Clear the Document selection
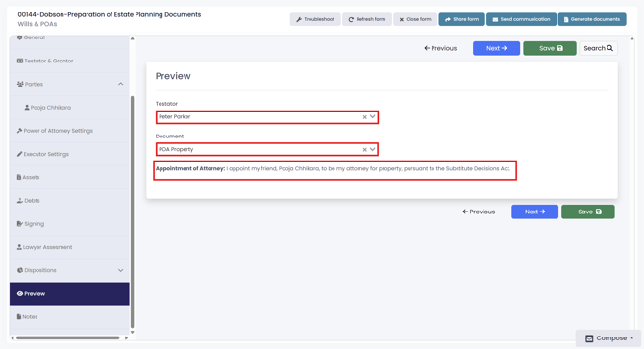This screenshot has width=644, height=349. click(364, 149)
